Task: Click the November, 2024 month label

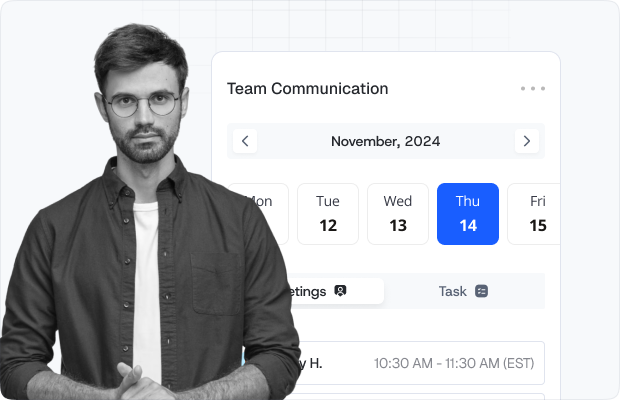Action: 386,141
